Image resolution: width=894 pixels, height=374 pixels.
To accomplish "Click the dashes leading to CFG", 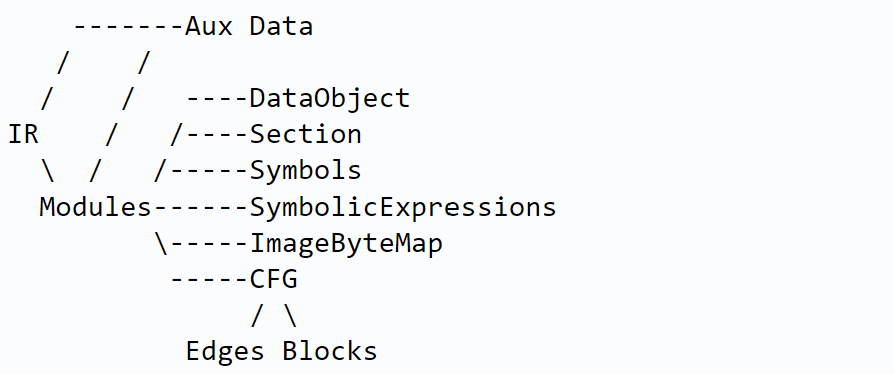I will tap(210, 280).
